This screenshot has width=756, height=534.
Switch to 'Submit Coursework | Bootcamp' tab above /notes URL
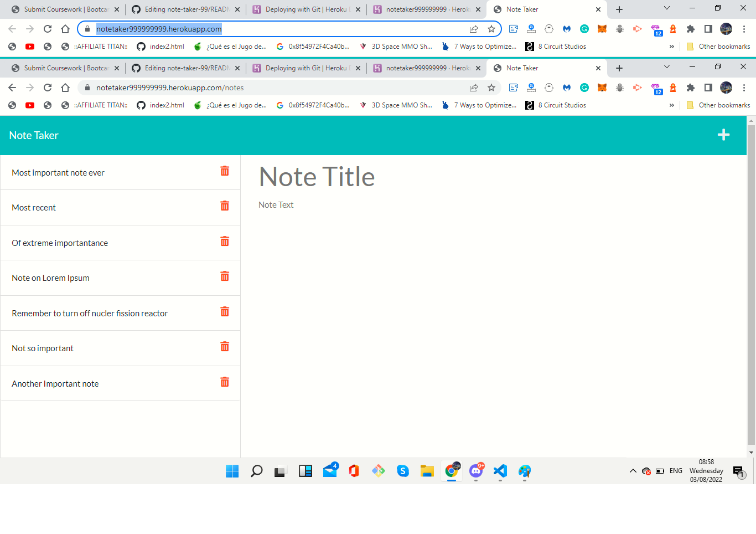(x=65, y=68)
